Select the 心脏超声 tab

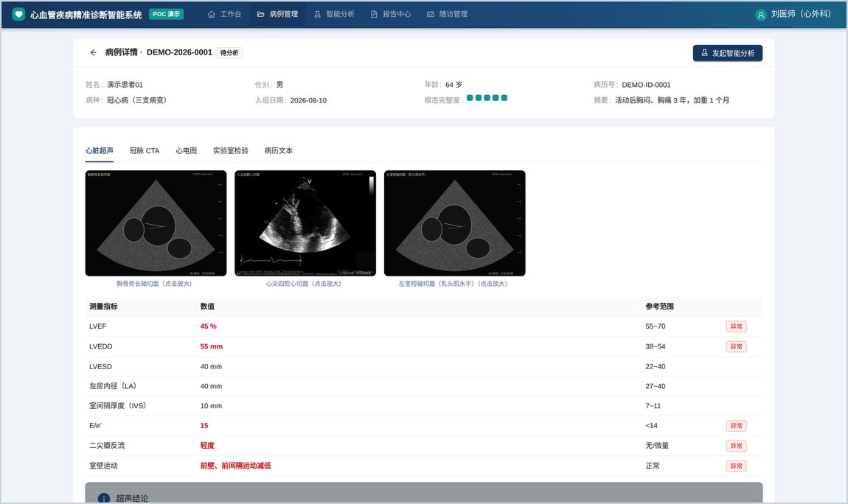coord(100,151)
